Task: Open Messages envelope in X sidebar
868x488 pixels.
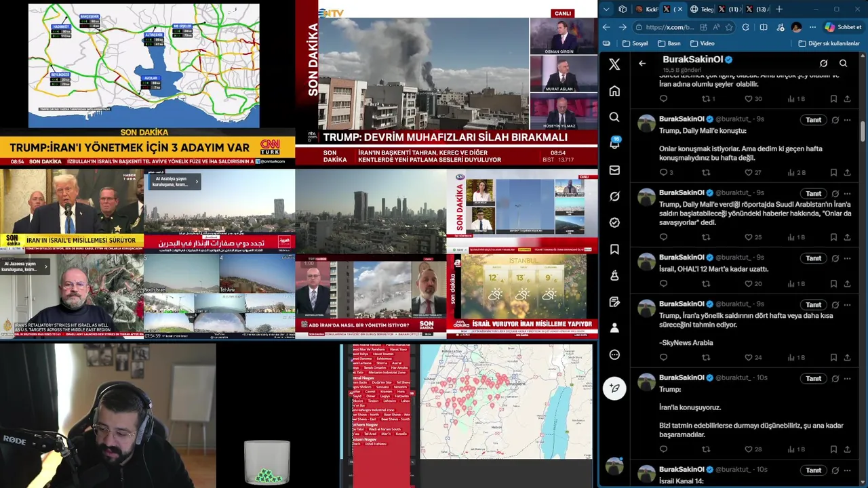Action: [x=614, y=170]
